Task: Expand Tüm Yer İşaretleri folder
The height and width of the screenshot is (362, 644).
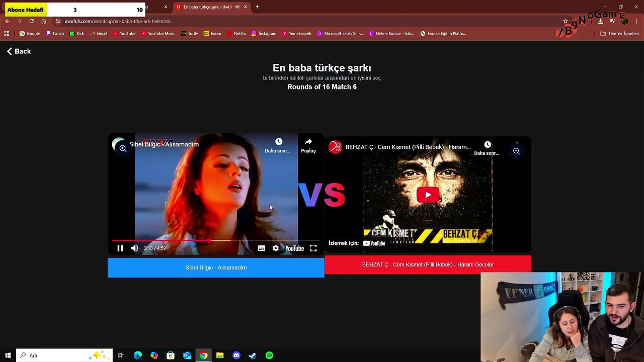Action: 619,34
